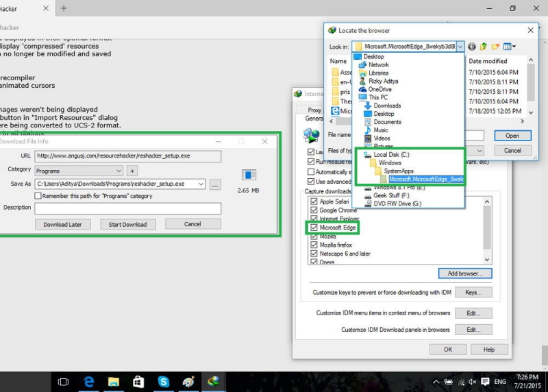Click Edit for IDM Download panels
The width and height of the screenshot is (548, 392).
tap(473, 330)
